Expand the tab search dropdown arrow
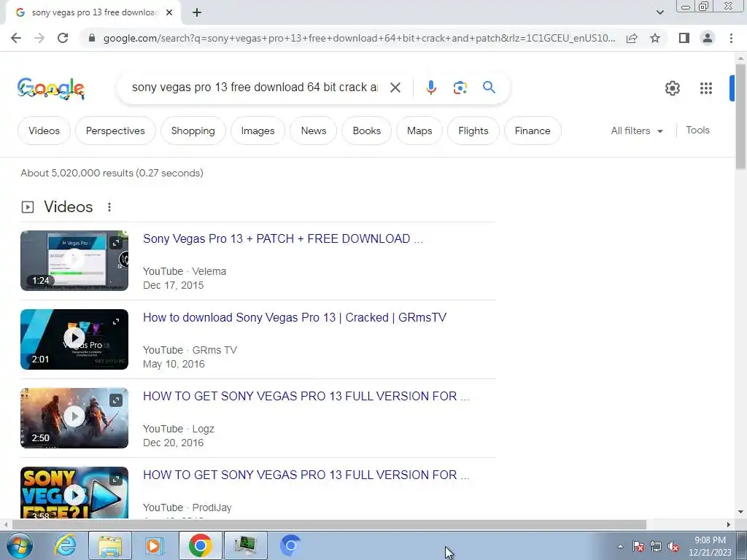The image size is (747, 560). click(x=659, y=12)
